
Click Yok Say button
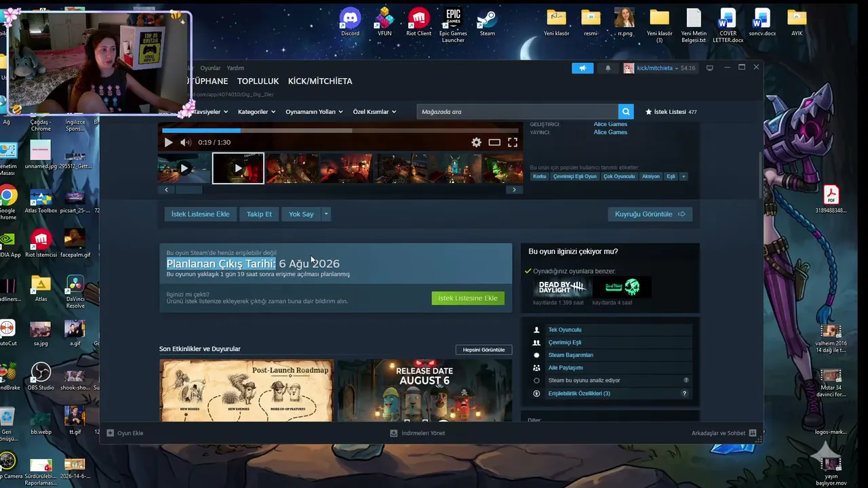click(301, 214)
